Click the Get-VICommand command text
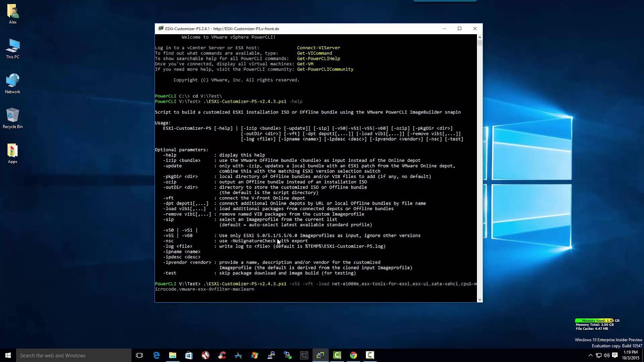Screen dimensions: 644x362 pos(314,53)
